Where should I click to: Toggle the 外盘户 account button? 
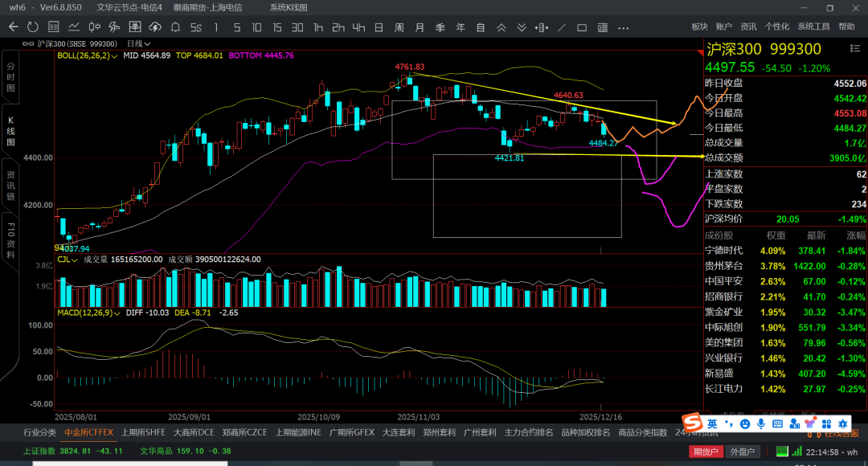(743, 452)
